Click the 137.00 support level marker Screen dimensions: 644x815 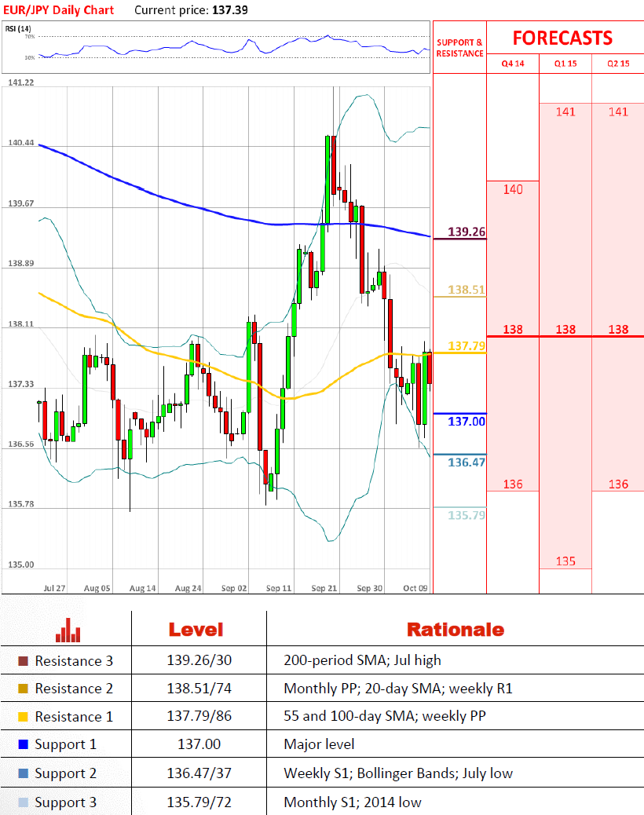tap(467, 422)
